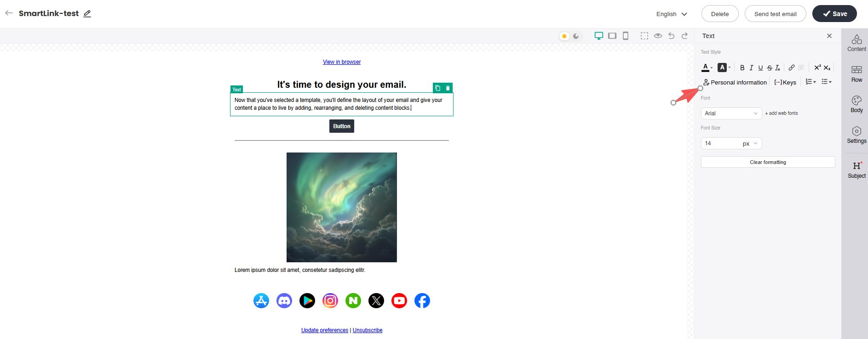
Task: Enable dark mode with moon icon
Action: coord(576,36)
